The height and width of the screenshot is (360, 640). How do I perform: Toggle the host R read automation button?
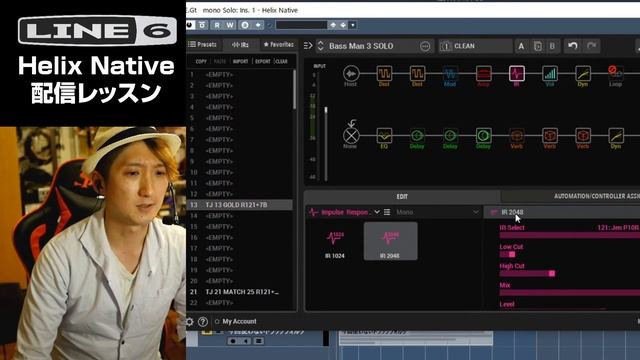click(217, 25)
